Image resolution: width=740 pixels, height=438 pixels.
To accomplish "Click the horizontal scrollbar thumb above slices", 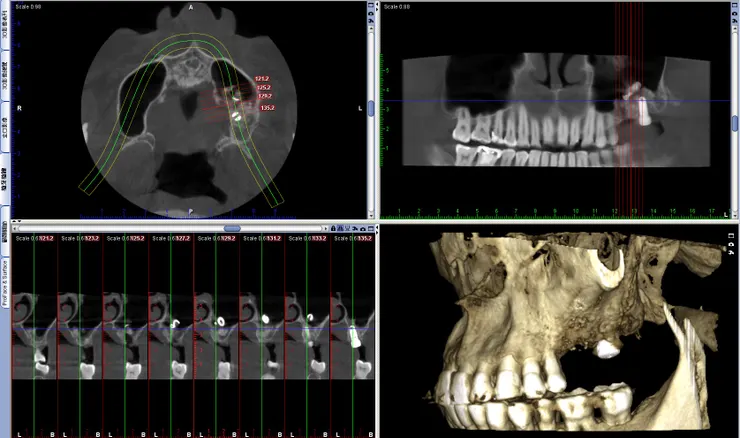I will coord(232,228).
